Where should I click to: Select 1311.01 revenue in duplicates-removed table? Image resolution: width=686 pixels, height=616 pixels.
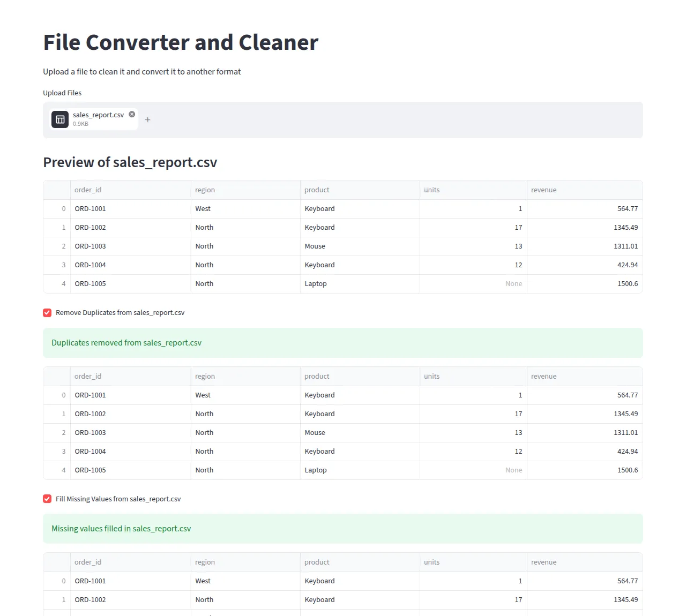point(585,433)
